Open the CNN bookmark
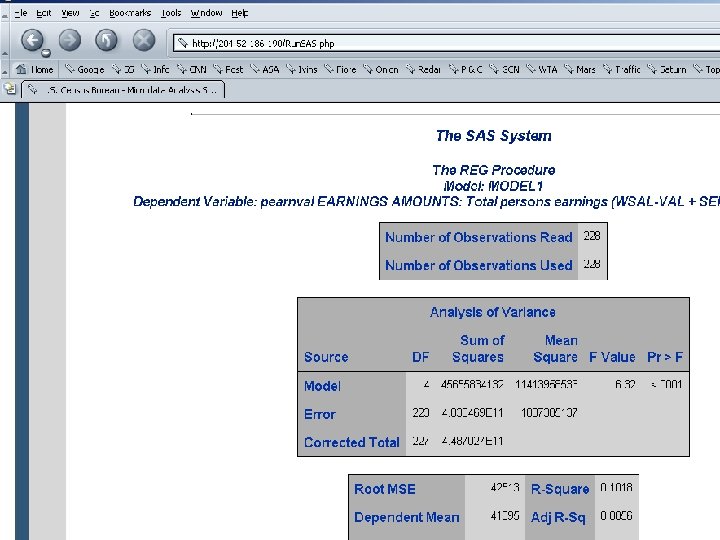720x540 pixels. [x=192, y=69]
